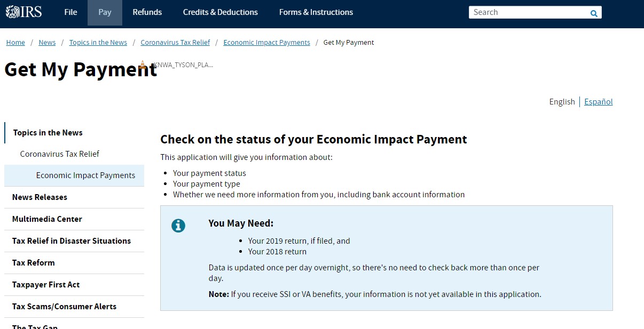This screenshot has width=644, height=329.
Task: Open the Refunds menu
Action: coord(147,12)
